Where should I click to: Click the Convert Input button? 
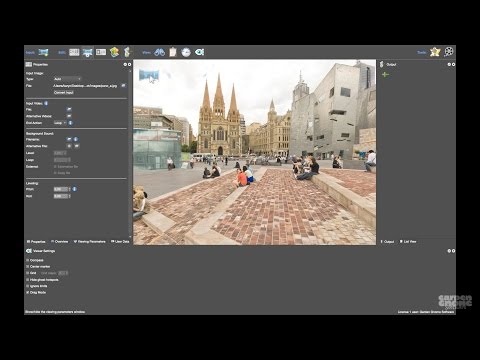(64, 93)
